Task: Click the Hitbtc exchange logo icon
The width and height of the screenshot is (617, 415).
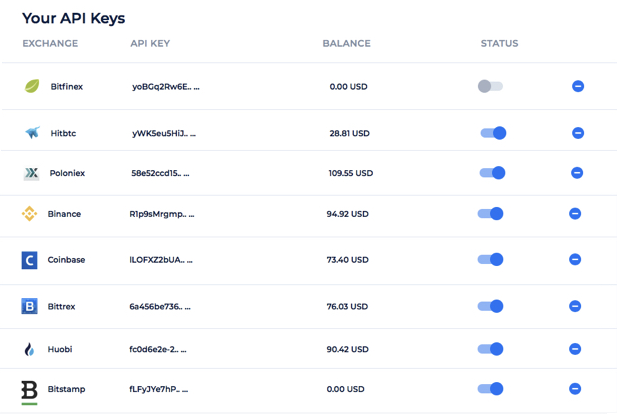Action: tap(32, 133)
